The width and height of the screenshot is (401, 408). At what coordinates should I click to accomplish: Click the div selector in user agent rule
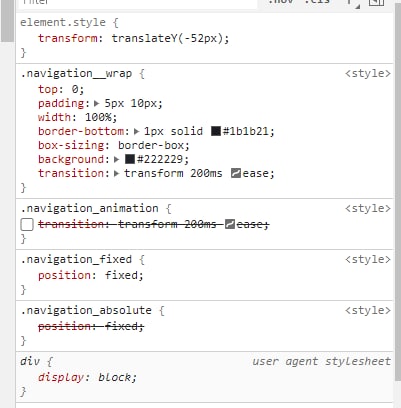pos(30,361)
